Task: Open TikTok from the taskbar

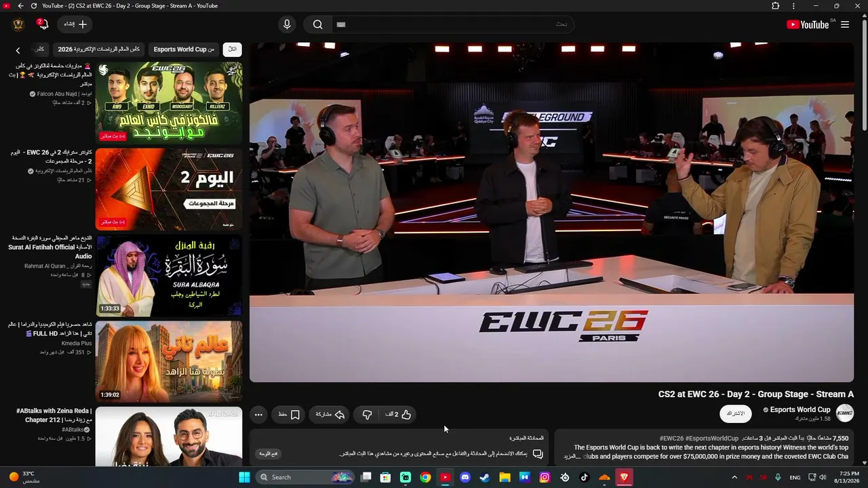Action: 585,477
